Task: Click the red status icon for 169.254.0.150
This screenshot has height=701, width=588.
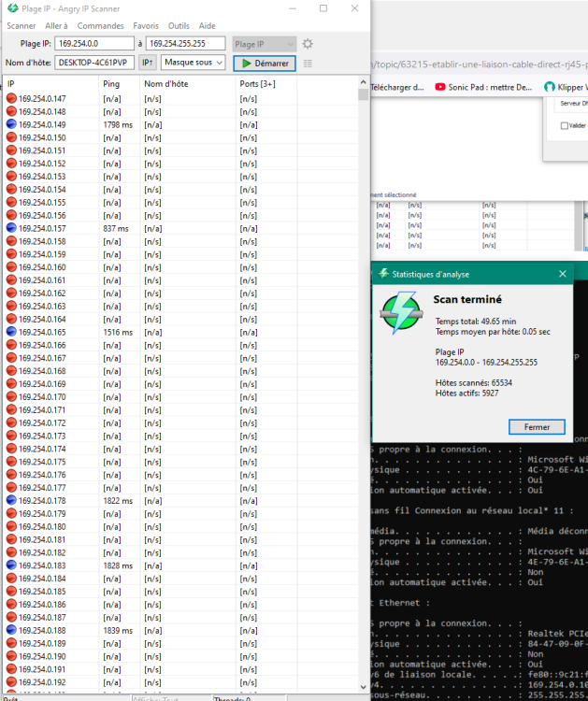Action: click(11, 137)
